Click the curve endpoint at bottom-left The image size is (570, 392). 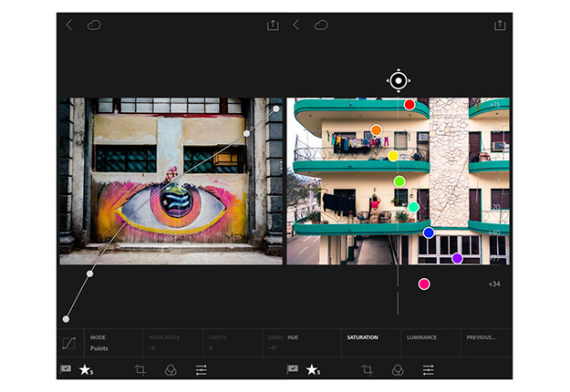(66, 319)
